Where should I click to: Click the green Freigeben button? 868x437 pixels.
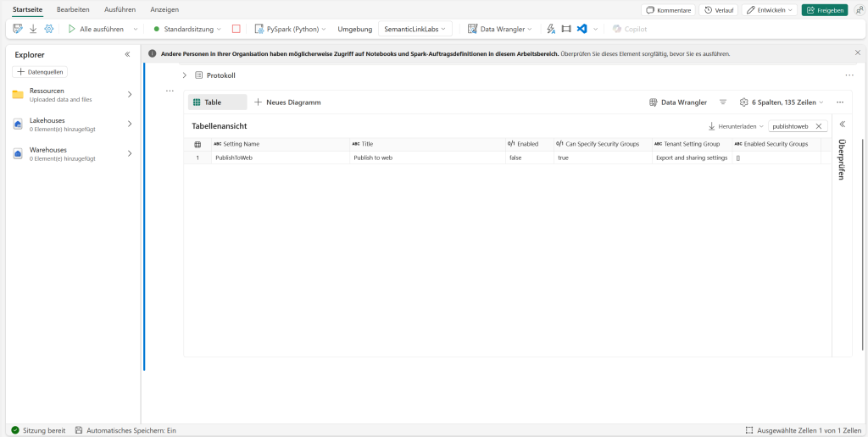tap(824, 10)
